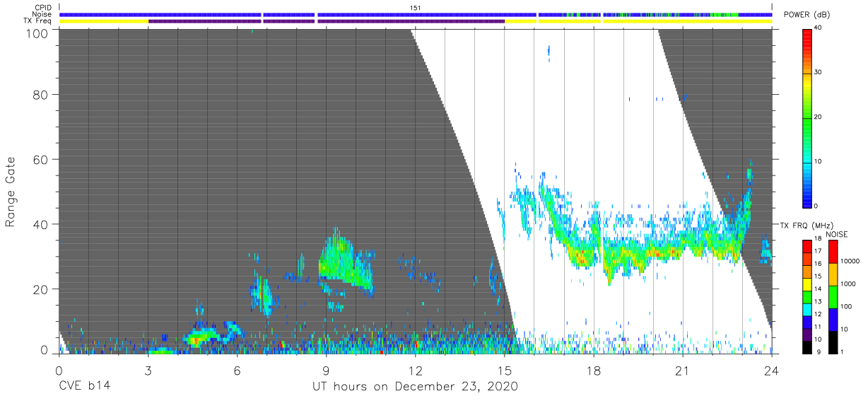Click the 13 label on TX FRQ legend
This screenshot has width=868, height=401.
pos(818,301)
